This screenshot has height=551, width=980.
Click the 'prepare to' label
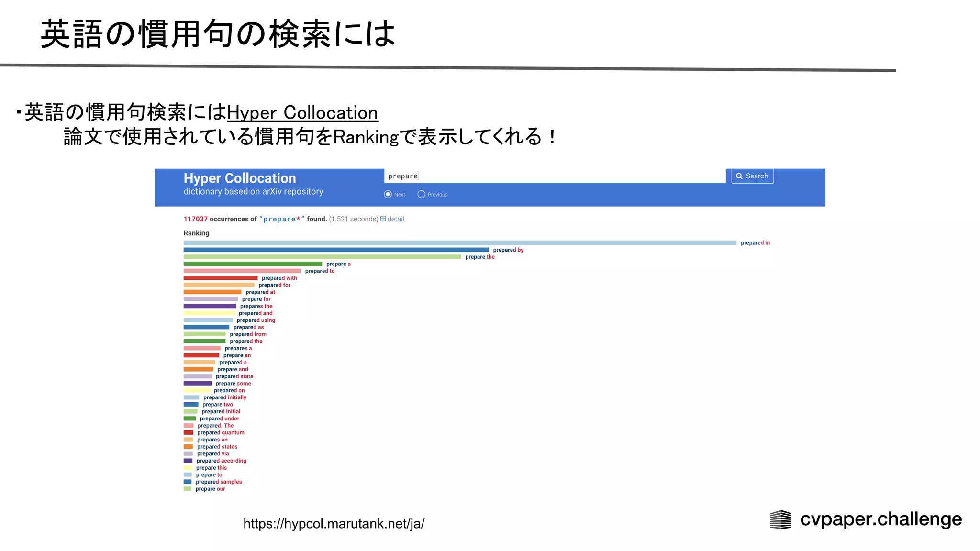209,475
